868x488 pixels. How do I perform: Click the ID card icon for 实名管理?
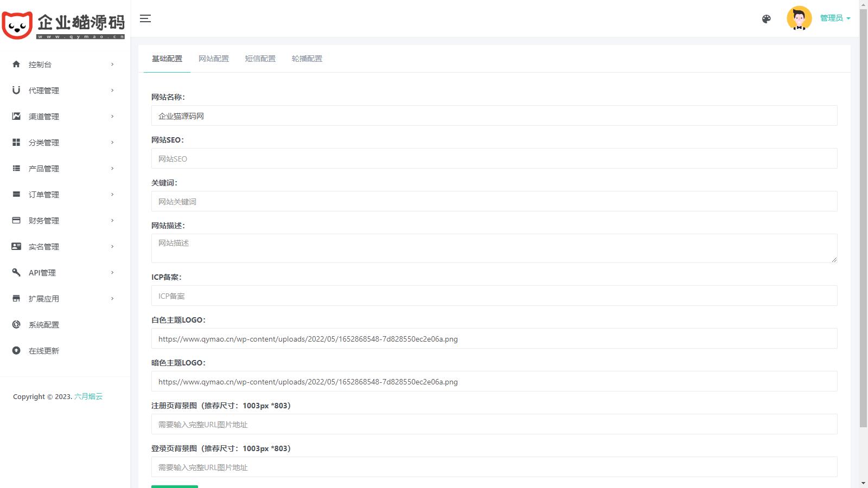pos(16,246)
